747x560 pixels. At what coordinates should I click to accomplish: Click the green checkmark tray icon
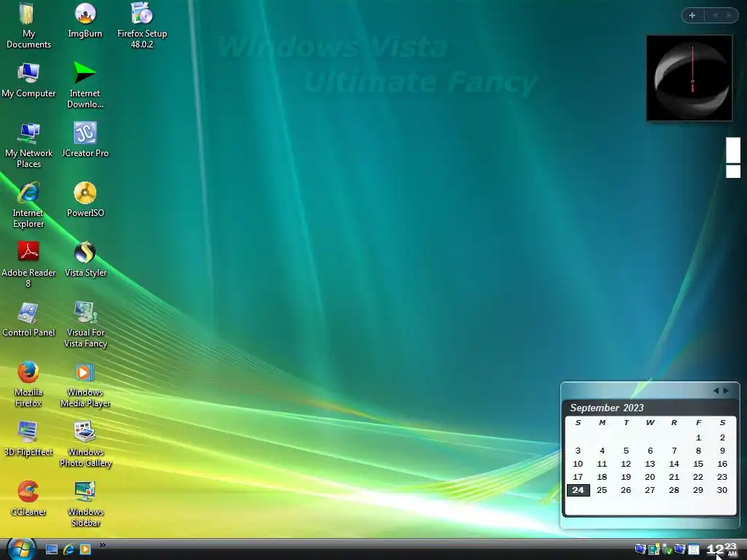pos(667,550)
